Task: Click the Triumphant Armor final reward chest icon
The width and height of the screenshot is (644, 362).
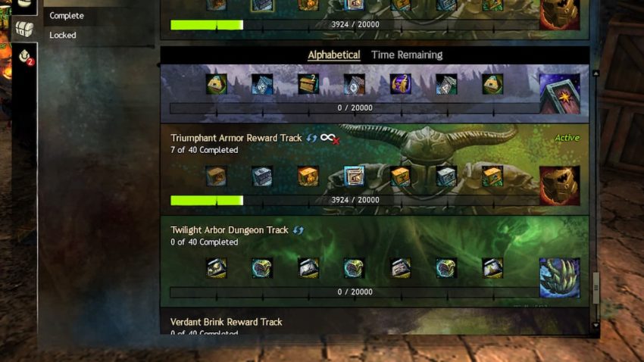Action: point(559,186)
